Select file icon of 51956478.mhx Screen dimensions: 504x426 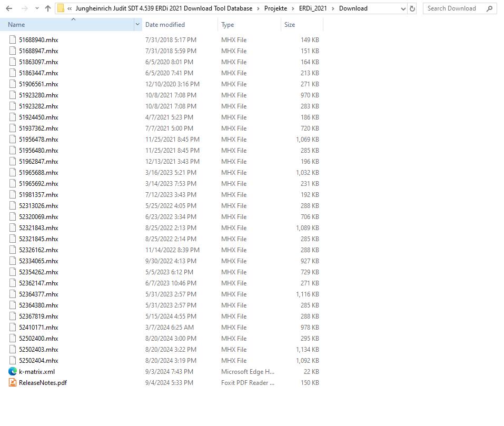13,139
